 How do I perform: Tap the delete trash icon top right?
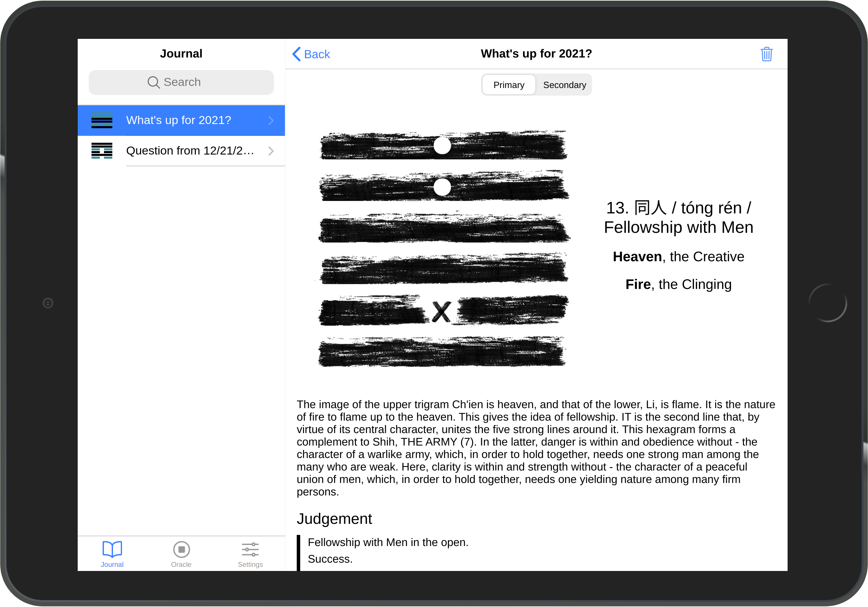[766, 54]
